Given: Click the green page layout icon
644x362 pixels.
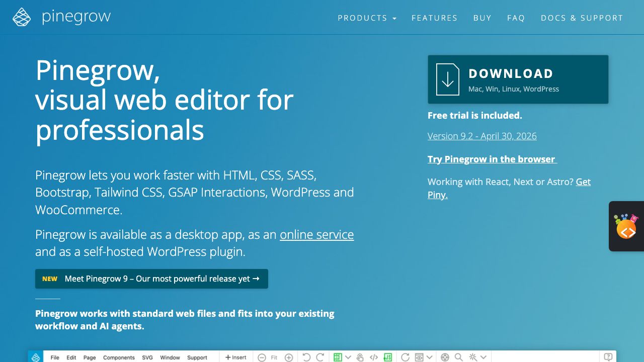Looking at the screenshot, I should [338, 357].
